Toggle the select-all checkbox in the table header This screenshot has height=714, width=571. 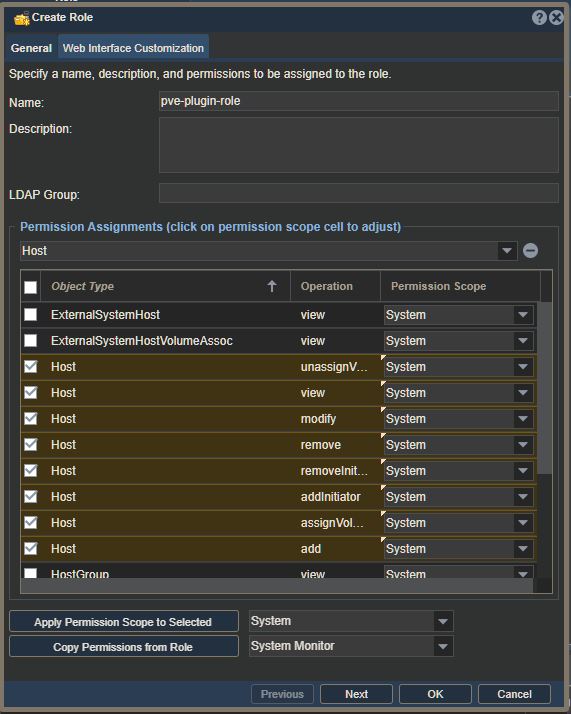(x=31, y=287)
